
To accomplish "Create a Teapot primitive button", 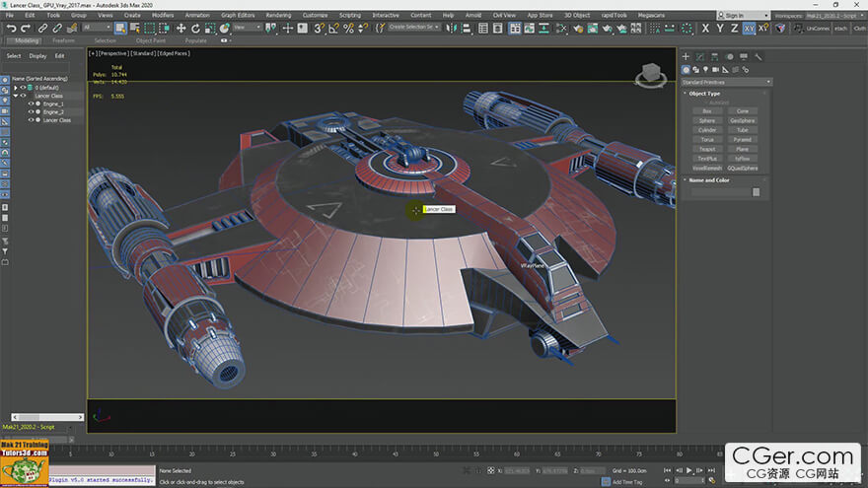I will [x=707, y=149].
